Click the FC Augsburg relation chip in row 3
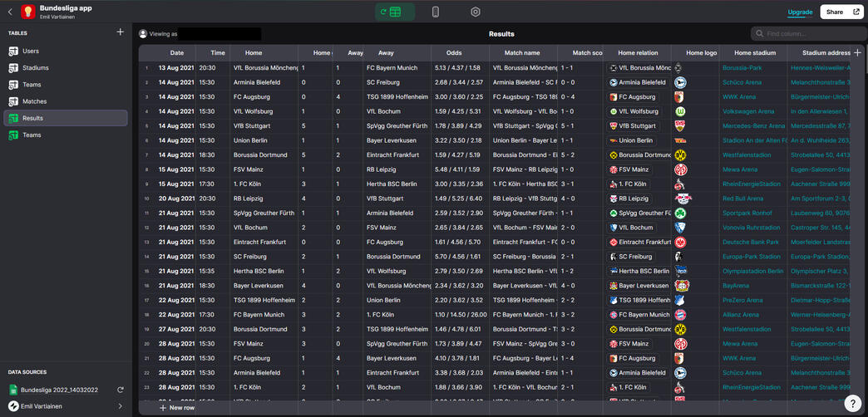Image resolution: width=868 pixels, height=417 pixels. [x=633, y=97]
